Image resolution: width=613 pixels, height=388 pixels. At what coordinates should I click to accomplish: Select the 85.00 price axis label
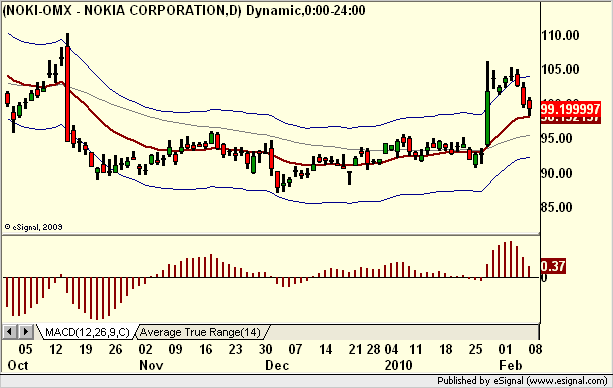click(557, 207)
